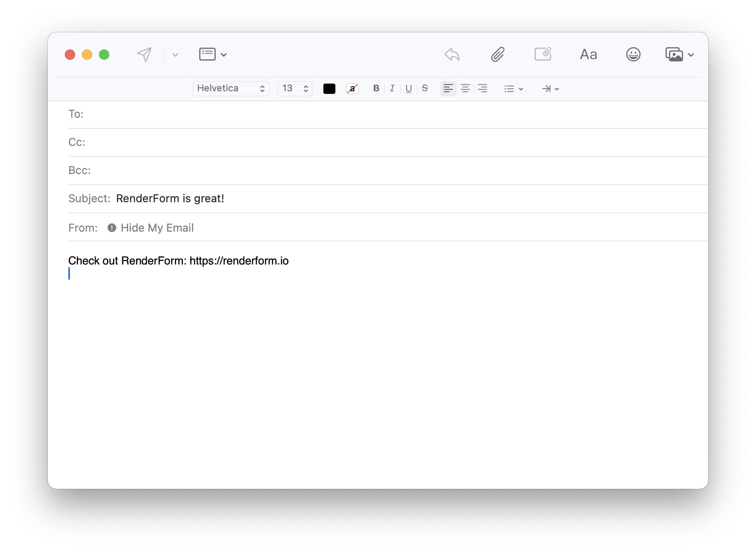756x552 pixels.
Task: Open the emoji picker
Action: pyautogui.click(x=633, y=54)
